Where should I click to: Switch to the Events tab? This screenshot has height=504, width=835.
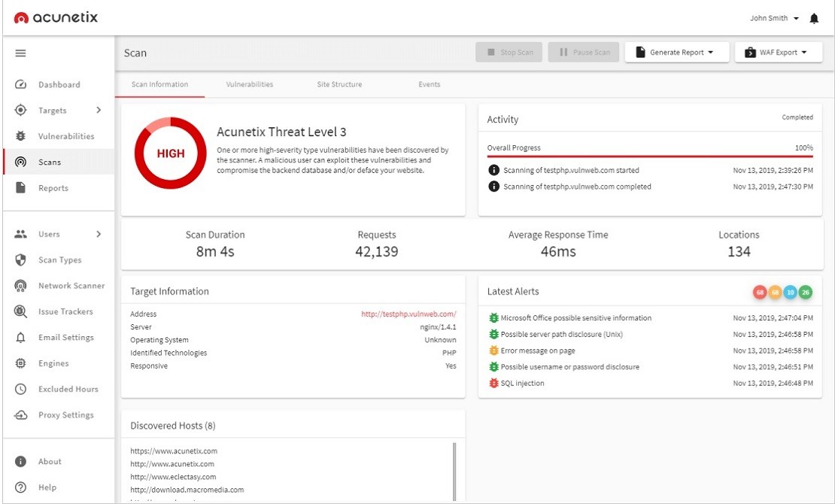(429, 85)
